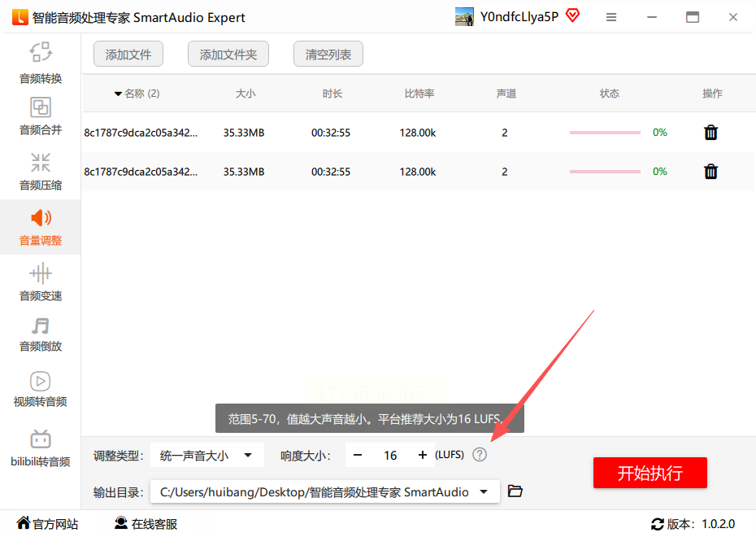Delete the second file row with trash icon
This screenshot has height=537, width=756.
coord(710,172)
